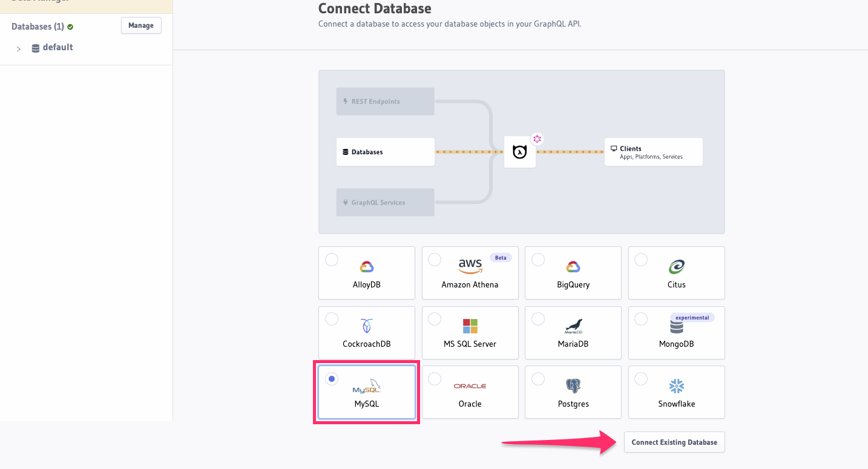Click the Clients monitor icon in diagram

pyautogui.click(x=614, y=148)
